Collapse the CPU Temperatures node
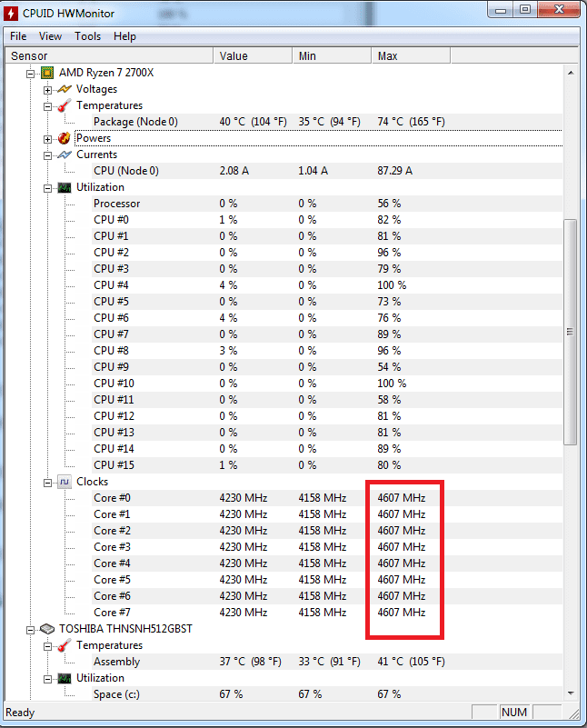Screen dimensions: 587x728 pyautogui.click(x=47, y=106)
